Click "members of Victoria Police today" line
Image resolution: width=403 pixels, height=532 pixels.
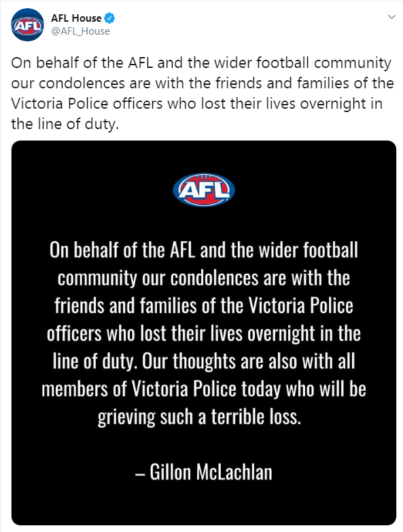pos(161,389)
